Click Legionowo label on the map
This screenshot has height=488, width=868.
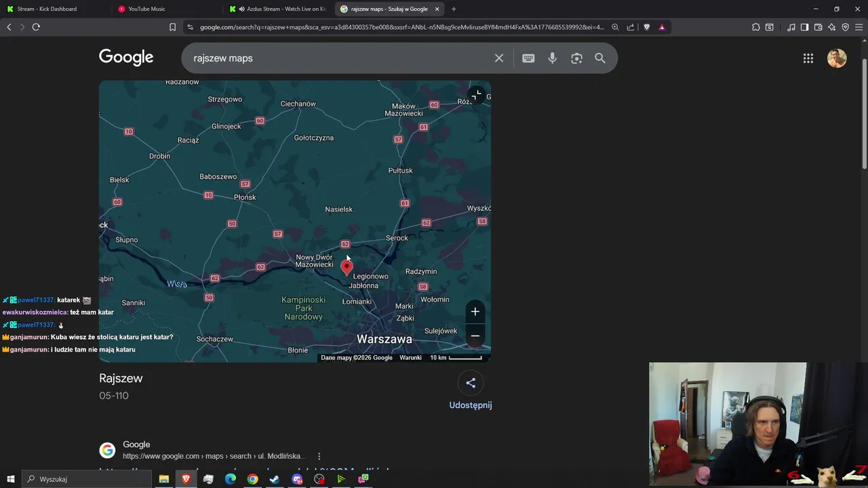point(371,277)
